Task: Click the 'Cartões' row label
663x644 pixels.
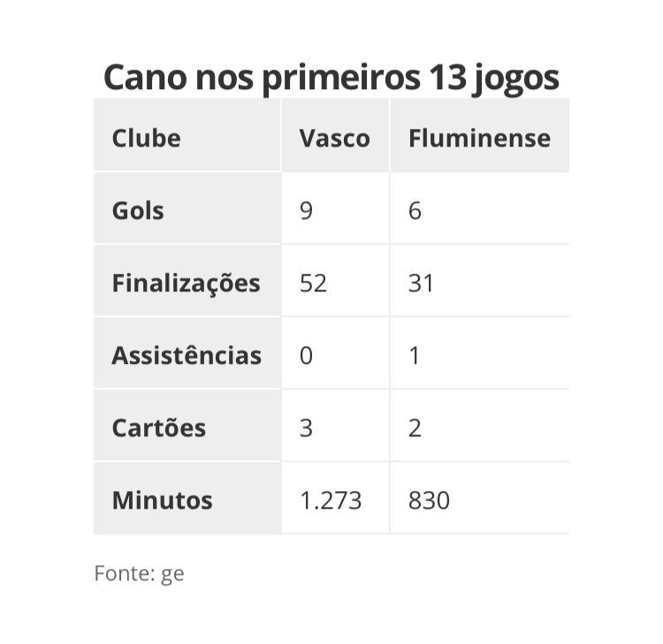Action: pyautogui.click(x=159, y=428)
